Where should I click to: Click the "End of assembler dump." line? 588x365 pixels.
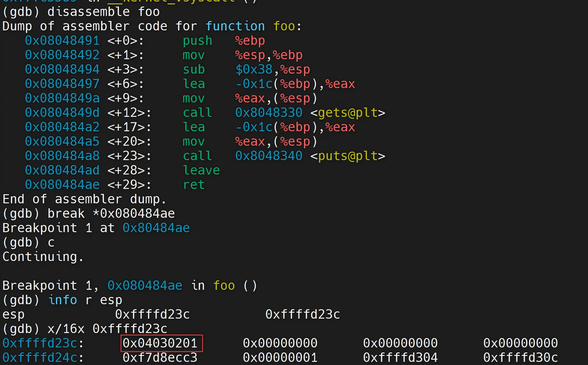[84, 199]
